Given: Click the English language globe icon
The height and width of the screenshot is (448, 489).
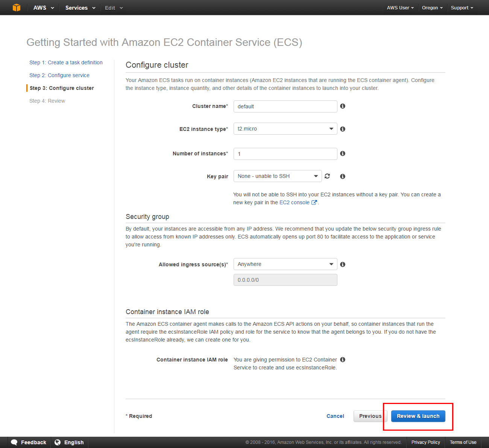Looking at the screenshot, I should (x=58, y=442).
